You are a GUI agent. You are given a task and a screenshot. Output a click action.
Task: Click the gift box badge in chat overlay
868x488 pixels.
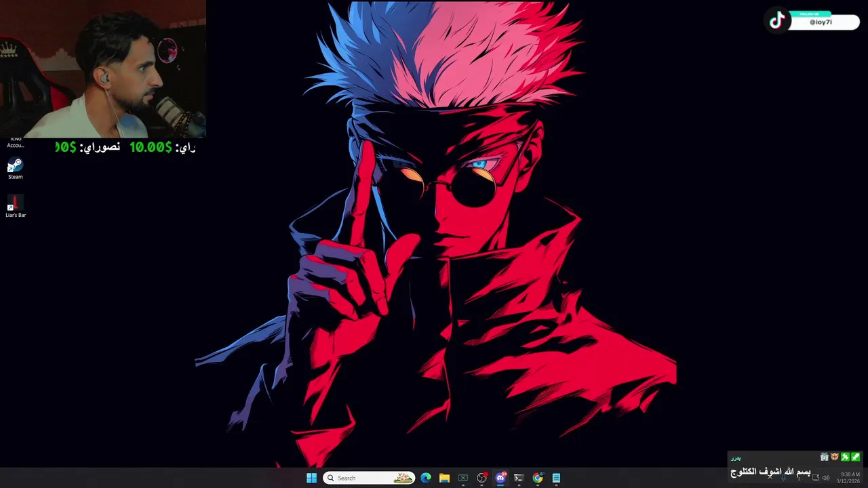point(825,457)
